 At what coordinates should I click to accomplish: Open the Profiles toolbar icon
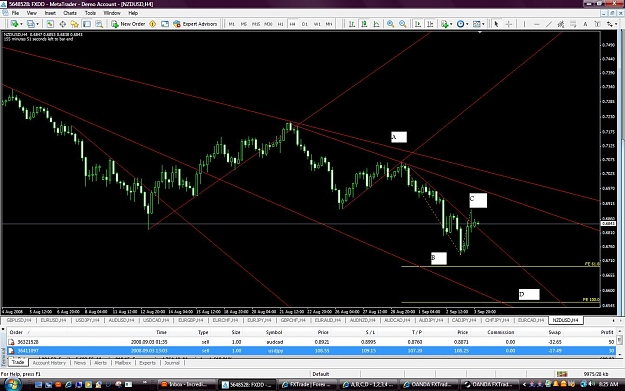(31, 24)
